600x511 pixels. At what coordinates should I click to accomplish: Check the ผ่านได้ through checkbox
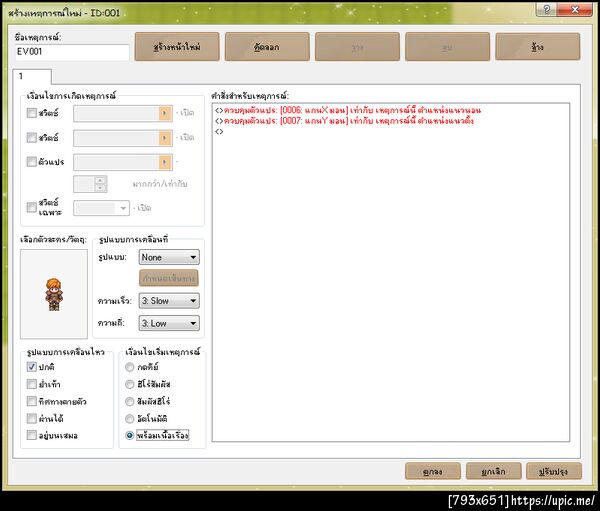pyautogui.click(x=32, y=418)
